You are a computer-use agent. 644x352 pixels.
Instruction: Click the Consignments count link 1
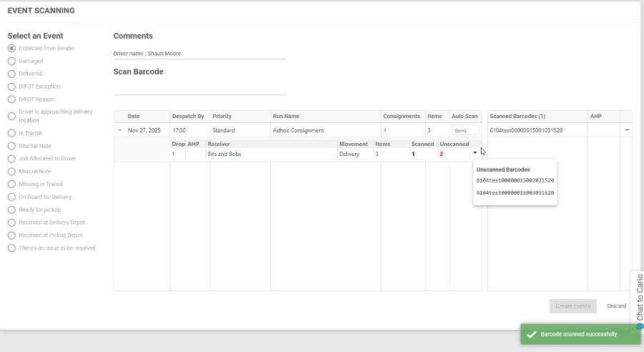[x=385, y=130]
